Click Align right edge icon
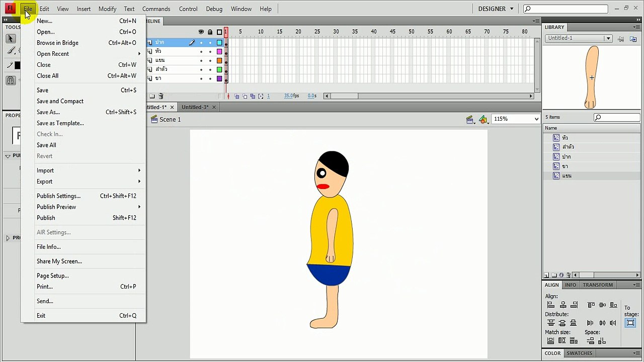Viewport: 644px width, 362px height. 575,305
